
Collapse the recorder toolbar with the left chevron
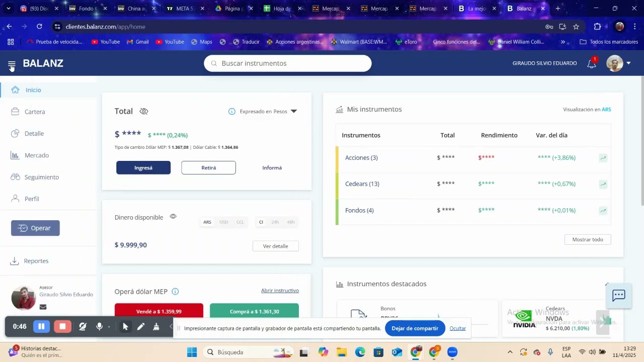[171, 327]
